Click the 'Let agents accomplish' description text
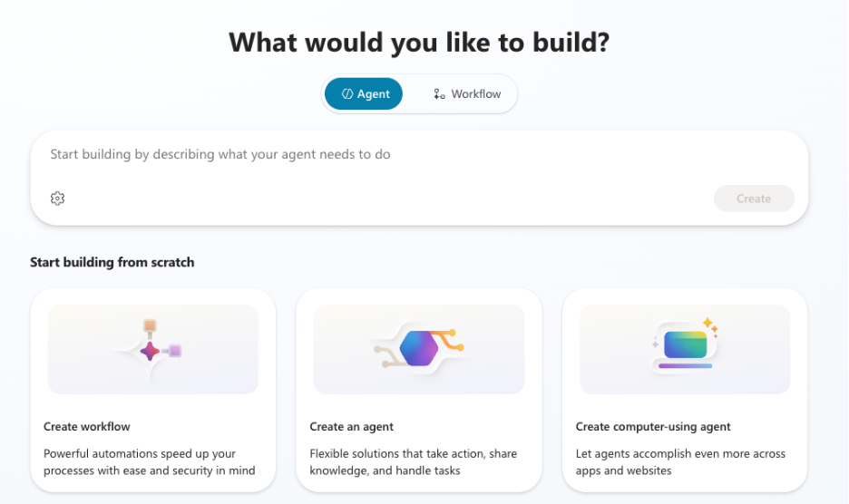849x504 pixels. pos(680,462)
